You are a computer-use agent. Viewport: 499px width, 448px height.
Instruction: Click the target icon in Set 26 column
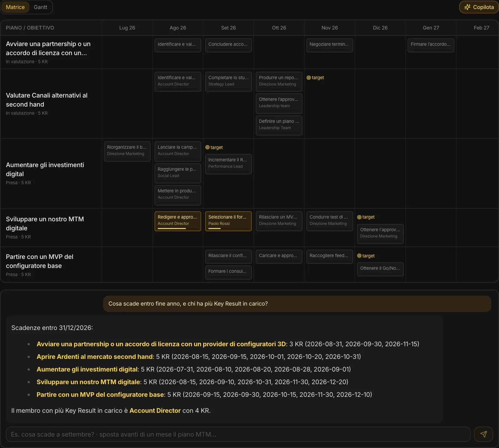point(207,147)
